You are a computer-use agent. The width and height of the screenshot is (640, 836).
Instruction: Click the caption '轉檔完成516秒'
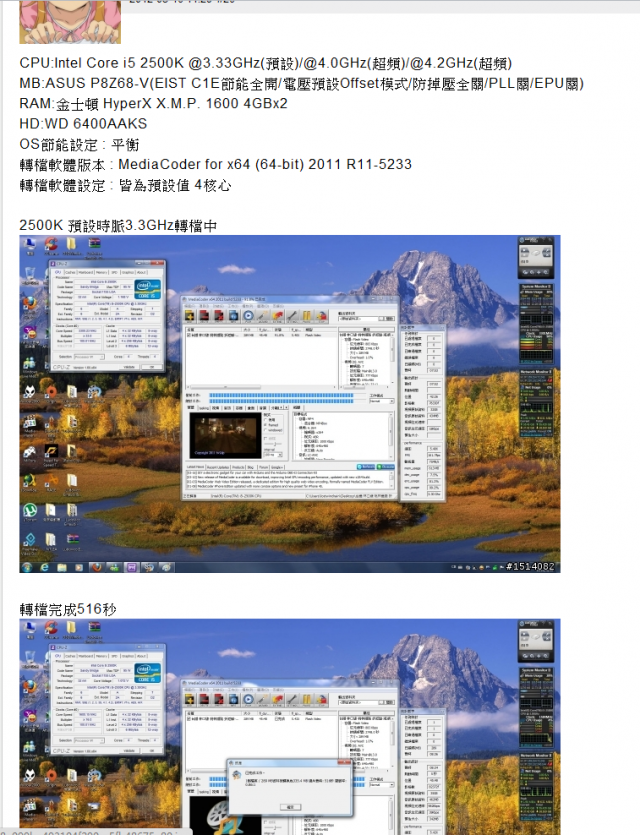[x=68, y=609]
